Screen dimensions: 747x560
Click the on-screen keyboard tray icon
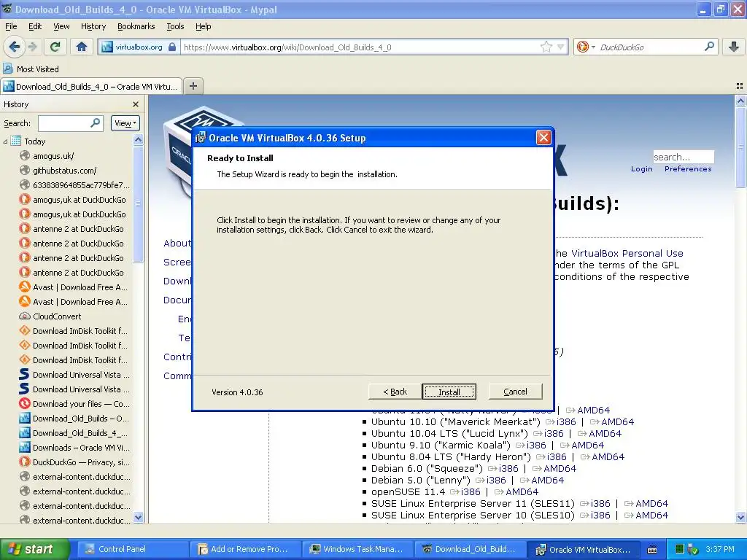click(x=652, y=550)
